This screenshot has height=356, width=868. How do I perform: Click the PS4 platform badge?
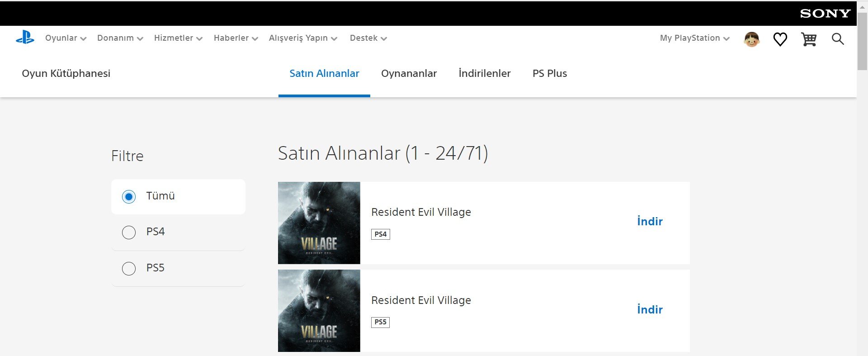tap(381, 234)
